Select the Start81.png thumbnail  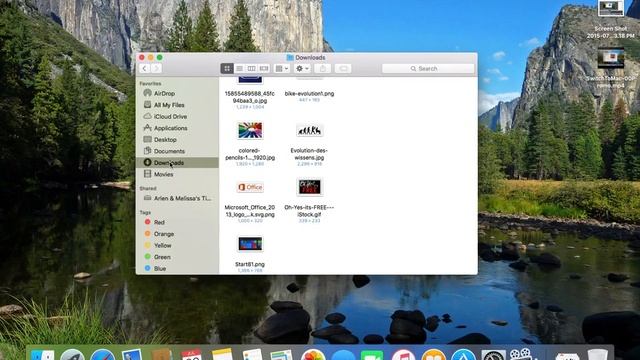tap(250, 244)
